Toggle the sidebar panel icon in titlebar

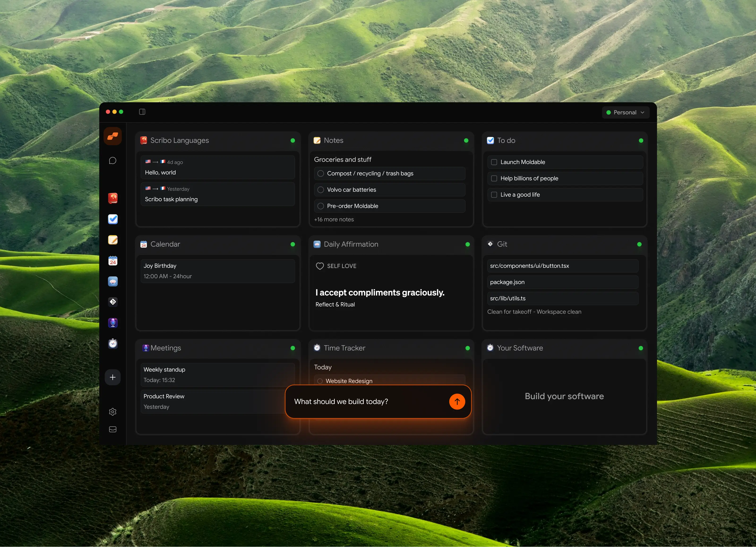point(142,112)
